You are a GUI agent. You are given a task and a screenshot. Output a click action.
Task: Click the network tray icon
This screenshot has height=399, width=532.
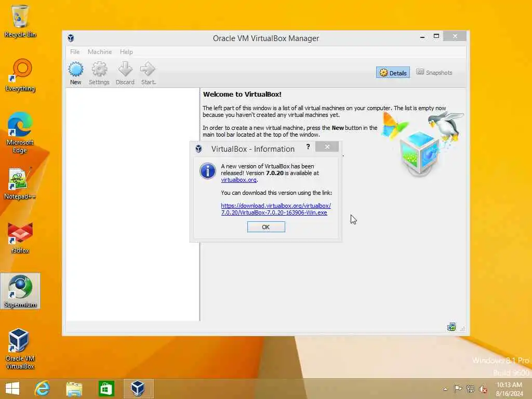tap(471, 389)
